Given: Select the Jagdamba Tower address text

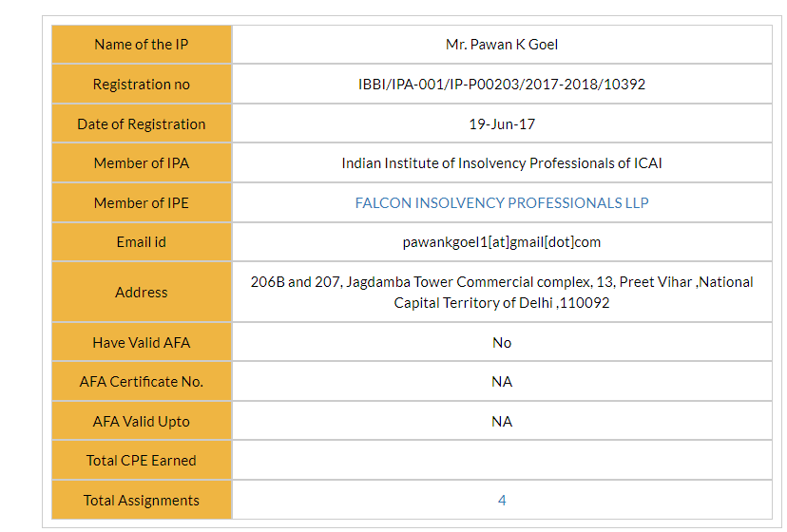Looking at the screenshot, I should tap(502, 292).
